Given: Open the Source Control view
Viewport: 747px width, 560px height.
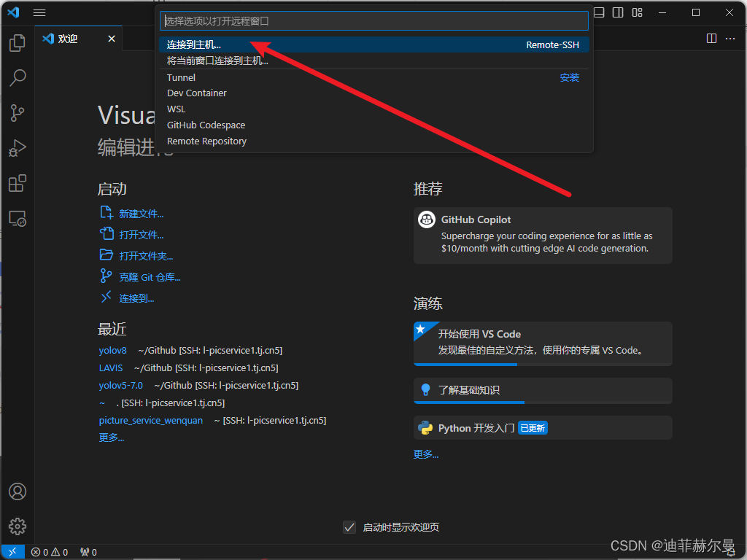Looking at the screenshot, I should pyautogui.click(x=18, y=113).
